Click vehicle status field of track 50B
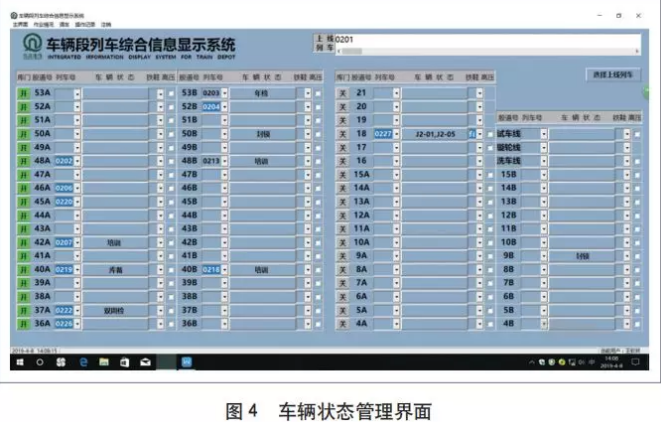Screen dimensions: 661x422 tap(263, 134)
